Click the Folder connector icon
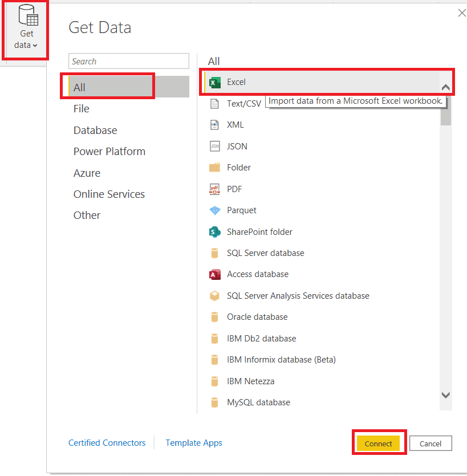This screenshot has height=476, width=467. point(215,168)
